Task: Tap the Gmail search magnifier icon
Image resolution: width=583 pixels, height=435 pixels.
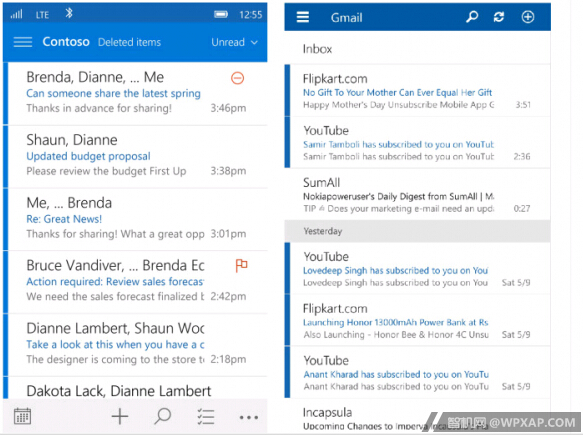Action: coord(472,17)
